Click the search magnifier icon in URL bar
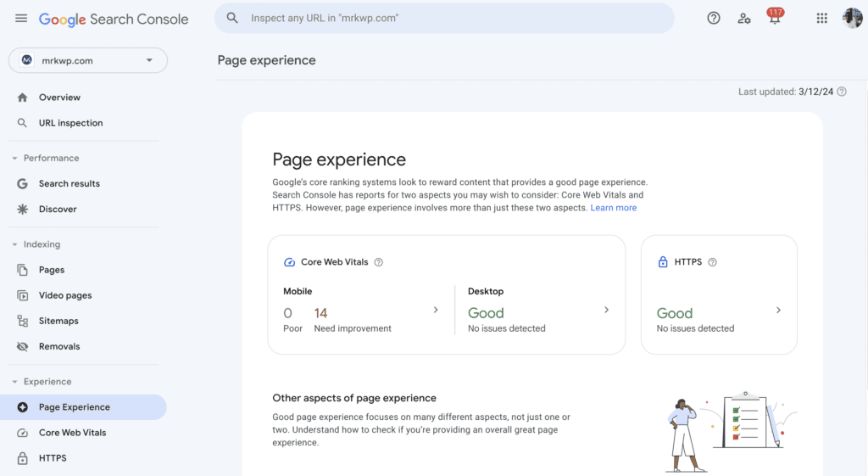868x476 pixels. tap(232, 19)
